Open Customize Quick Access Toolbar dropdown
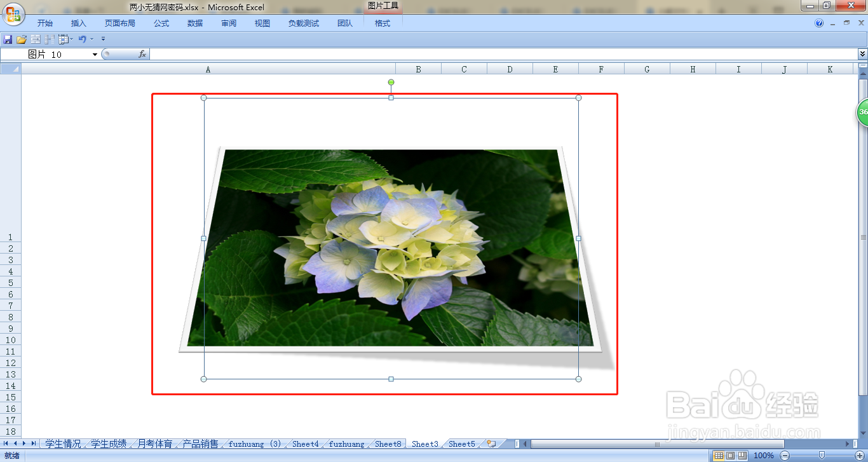Screen dimensions: 868x462 click(x=104, y=39)
